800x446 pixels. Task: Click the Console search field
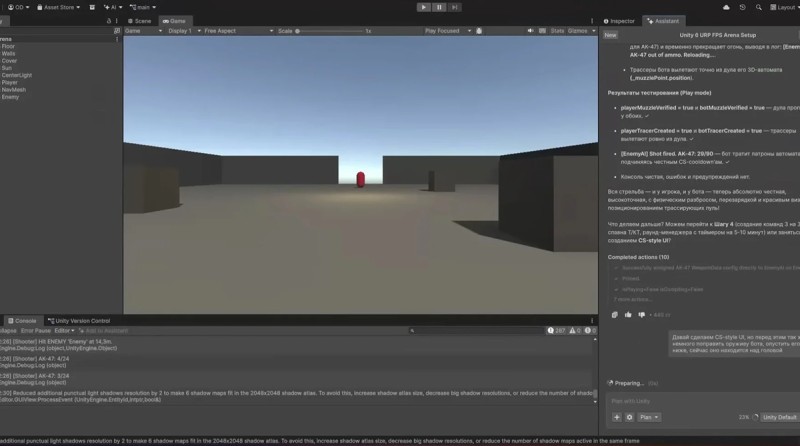tap(476, 331)
